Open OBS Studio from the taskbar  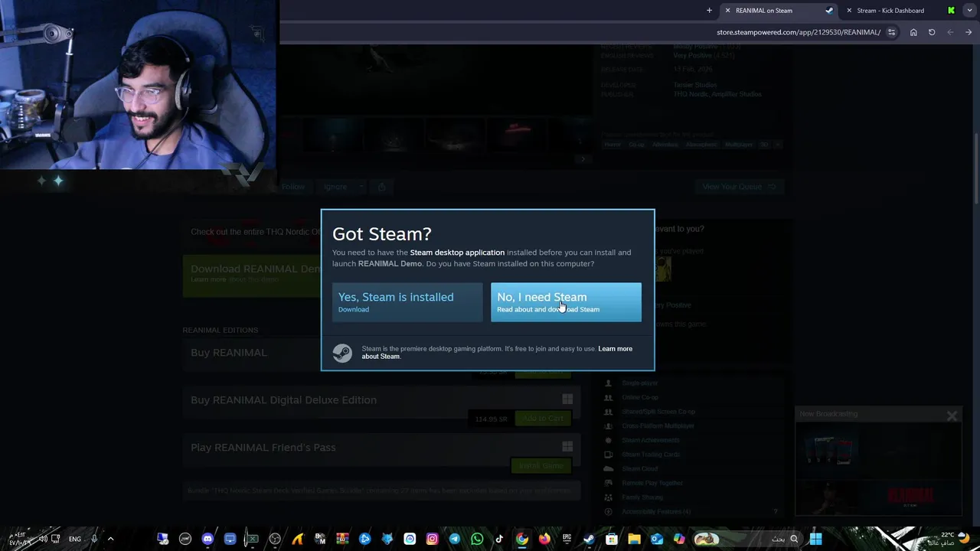pyautogui.click(x=275, y=539)
